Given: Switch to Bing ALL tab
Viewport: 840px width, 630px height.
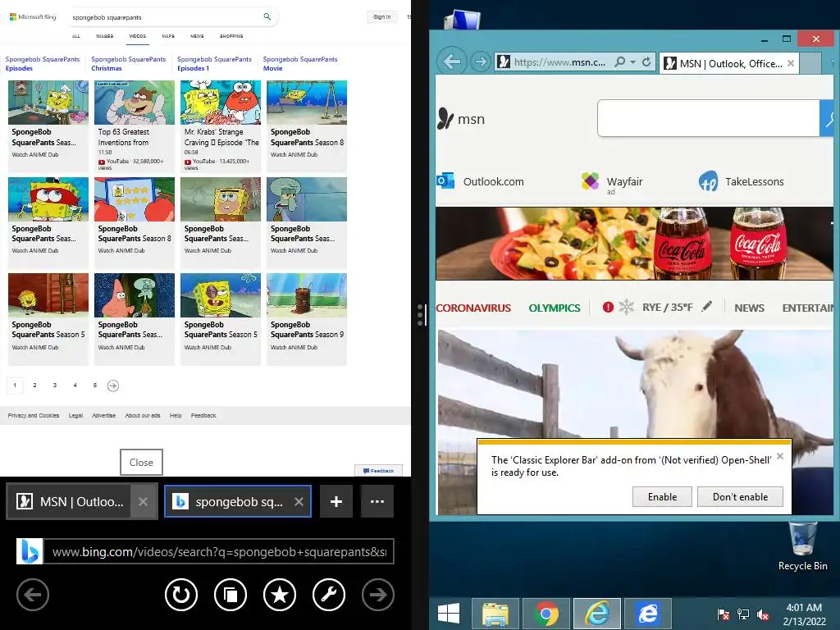Looking at the screenshot, I should point(76,36).
